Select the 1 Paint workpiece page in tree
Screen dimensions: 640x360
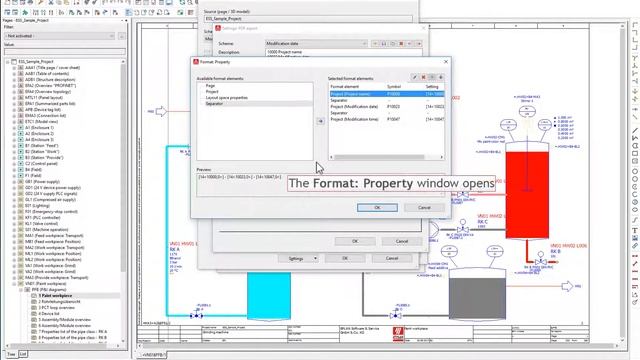55,296
